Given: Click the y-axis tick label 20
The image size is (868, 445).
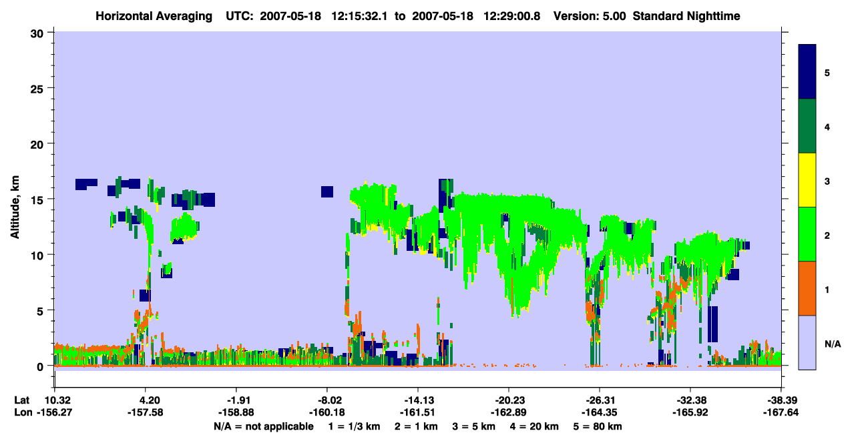Looking at the screenshot, I should tap(39, 143).
